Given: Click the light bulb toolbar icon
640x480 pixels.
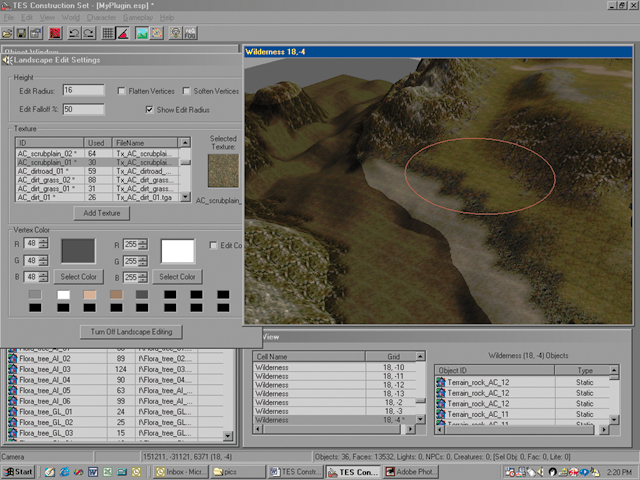Looking at the screenshot, I should [175, 33].
